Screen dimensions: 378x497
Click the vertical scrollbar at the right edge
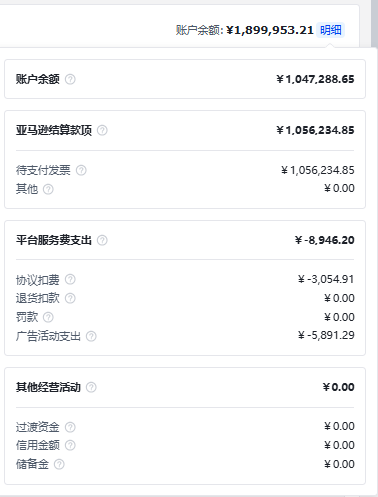(375, 23)
